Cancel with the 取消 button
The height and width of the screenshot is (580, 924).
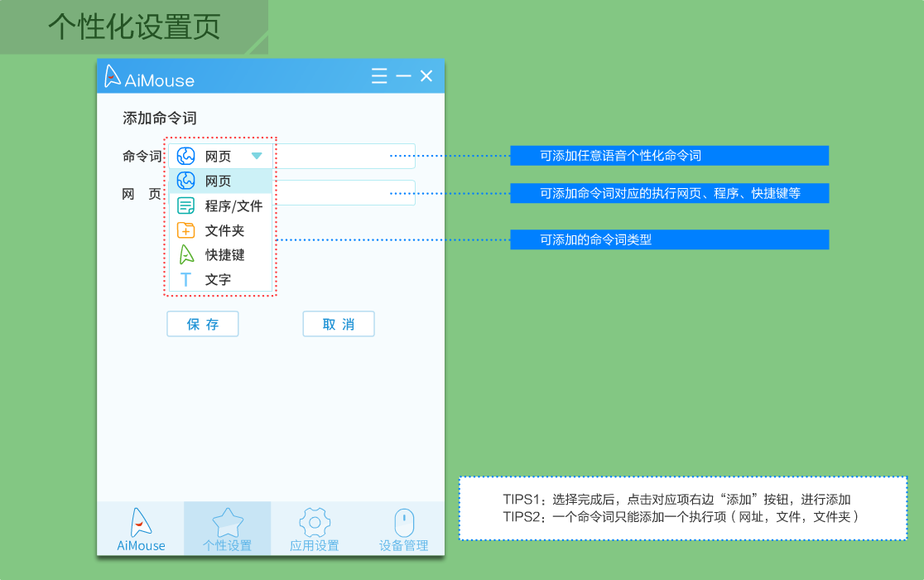tap(339, 324)
